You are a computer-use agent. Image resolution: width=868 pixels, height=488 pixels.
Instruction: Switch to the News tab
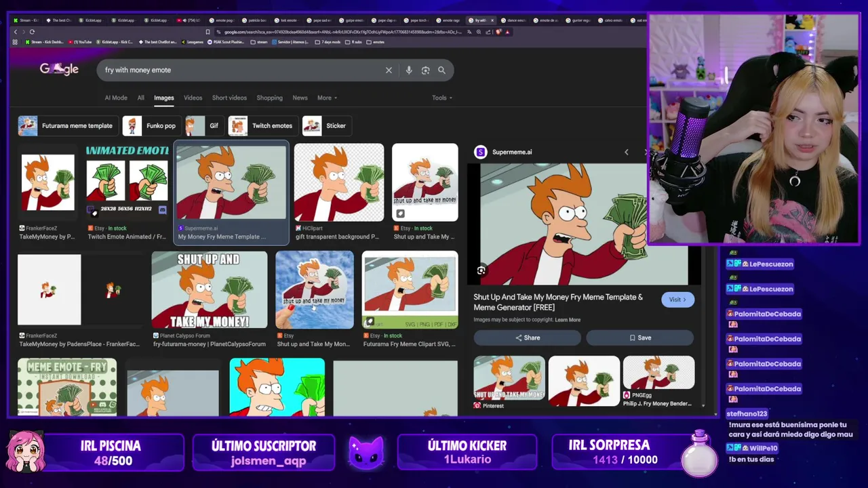click(x=300, y=98)
